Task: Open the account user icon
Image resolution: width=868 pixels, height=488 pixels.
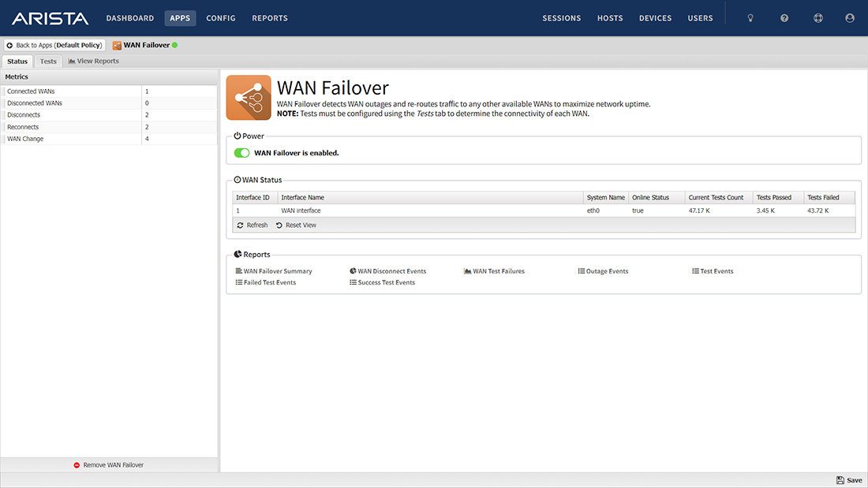Action: 850,18
